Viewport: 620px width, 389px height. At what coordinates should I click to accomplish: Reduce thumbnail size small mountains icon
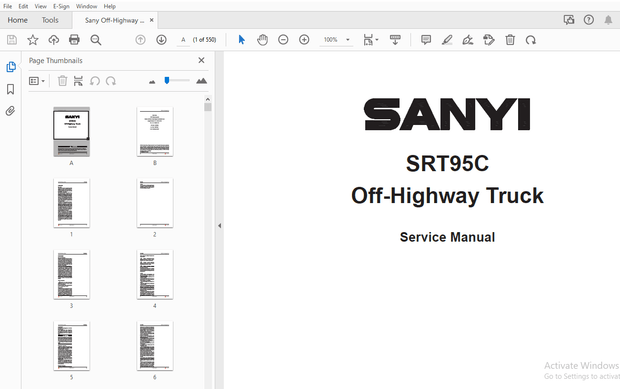coord(152,82)
